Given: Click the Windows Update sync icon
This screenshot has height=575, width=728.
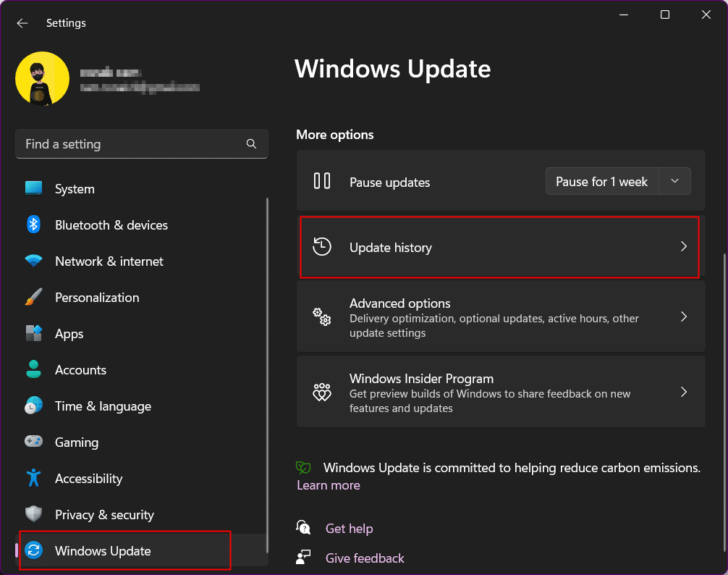Looking at the screenshot, I should pyautogui.click(x=33, y=550).
